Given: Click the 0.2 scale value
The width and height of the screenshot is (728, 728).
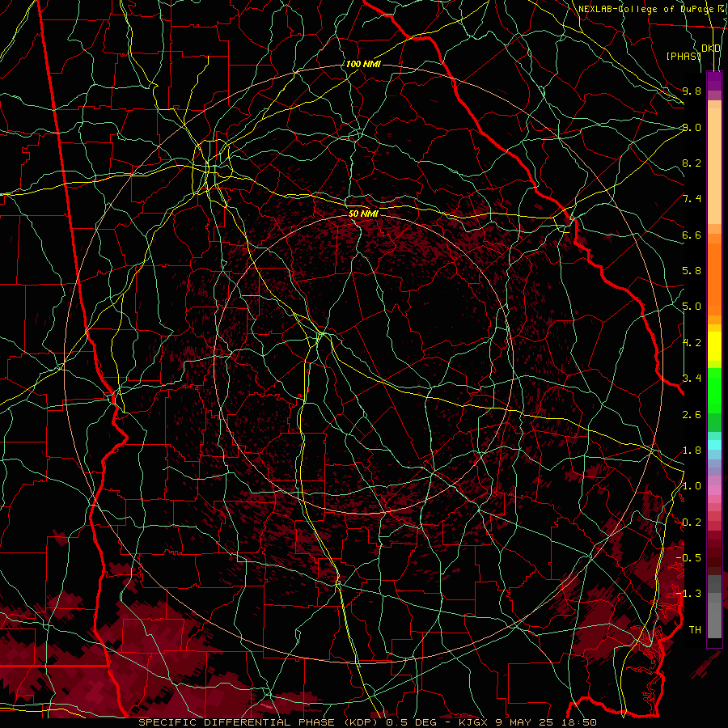Looking at the screenshot, I should (x=692, y=523).
